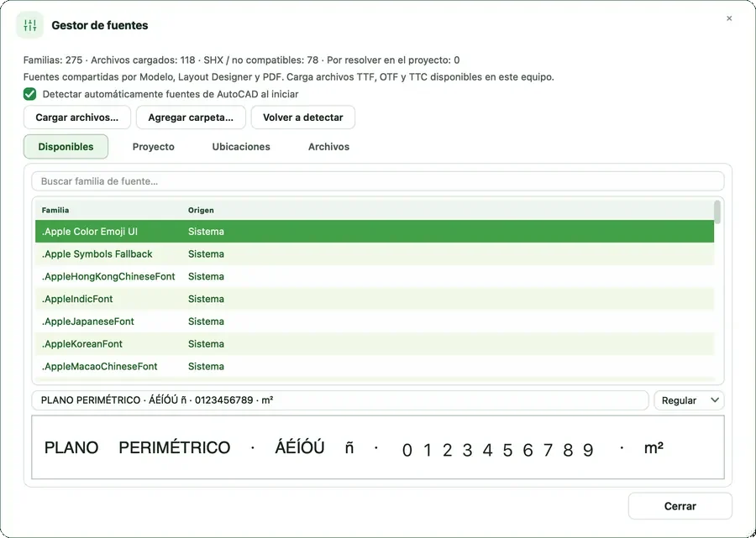Select the .AppleIndicFont family
756x538 pixels.
pos(375,299)
